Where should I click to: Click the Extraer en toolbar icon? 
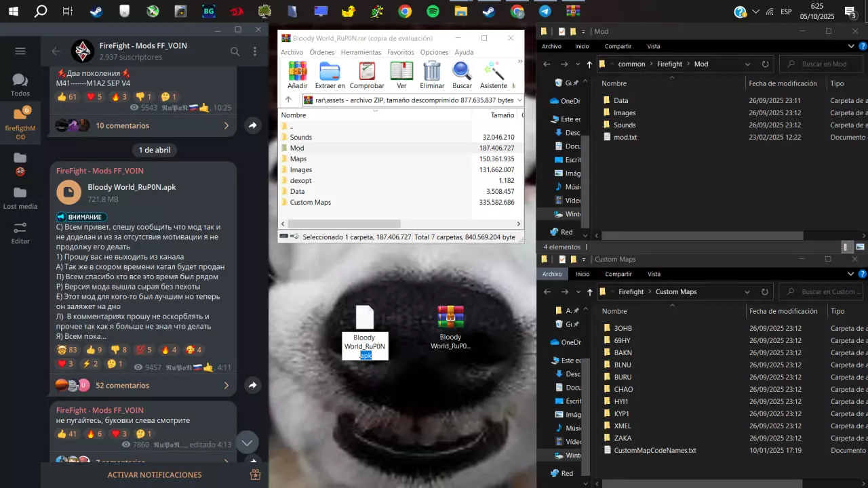[x=330, y=72]
